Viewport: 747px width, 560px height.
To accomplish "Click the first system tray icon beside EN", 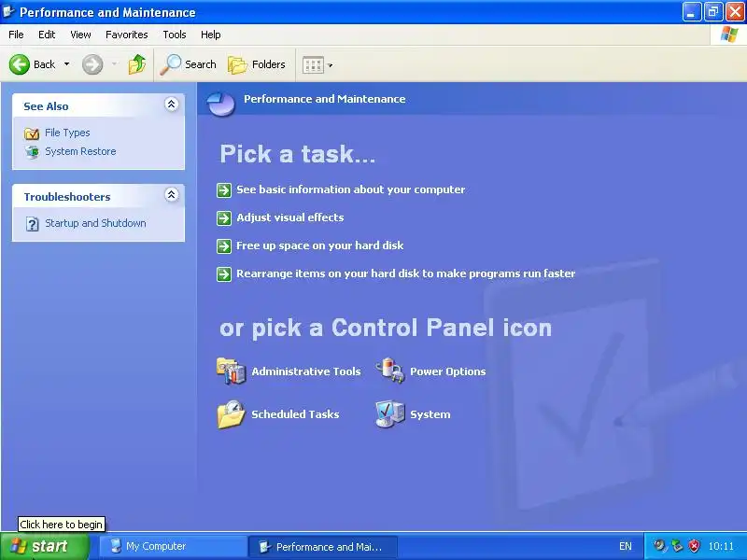I will pos(659,546).
